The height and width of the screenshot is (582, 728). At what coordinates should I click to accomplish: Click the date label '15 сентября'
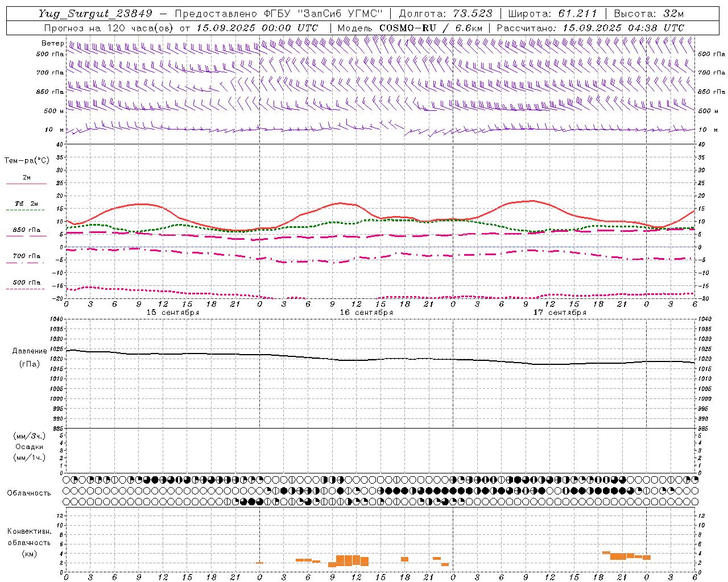[x=173, y=313]
